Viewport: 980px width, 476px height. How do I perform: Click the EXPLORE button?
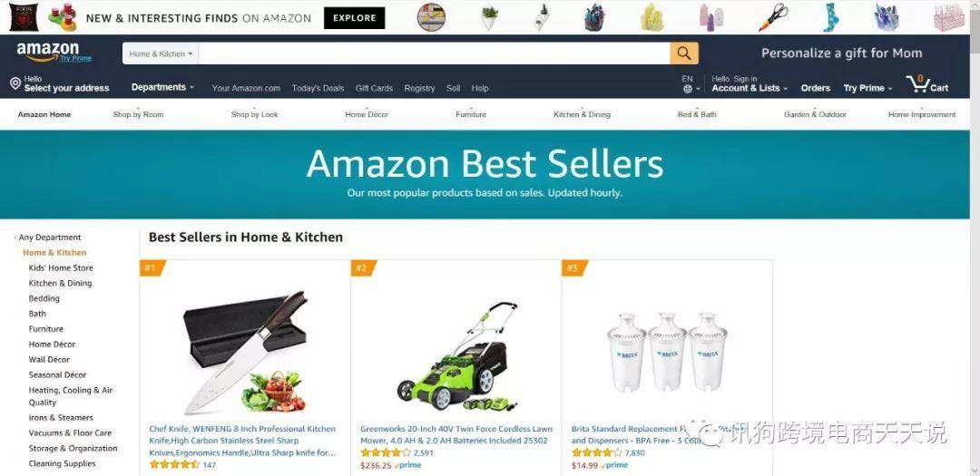coord(355,18)
